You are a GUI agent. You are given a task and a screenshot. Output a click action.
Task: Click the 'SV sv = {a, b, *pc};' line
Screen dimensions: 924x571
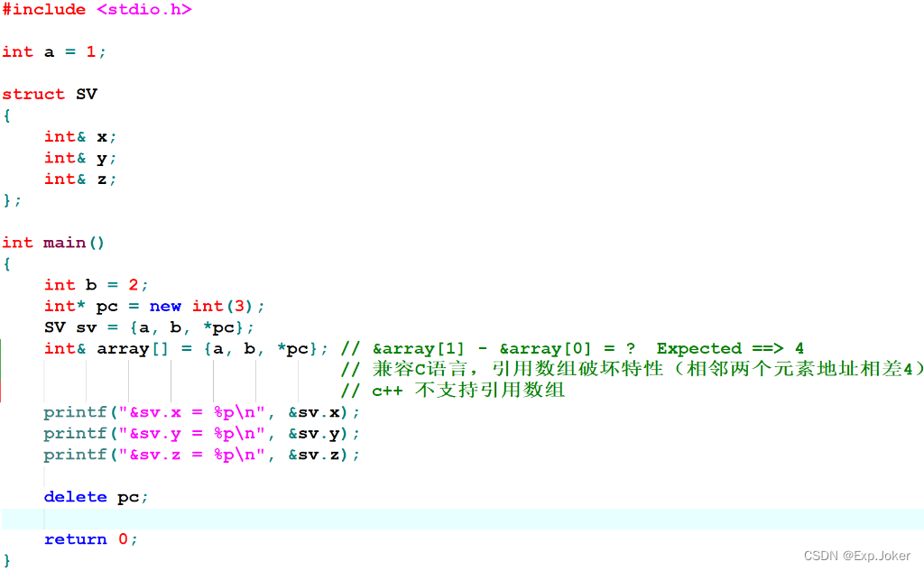[149, 327]
